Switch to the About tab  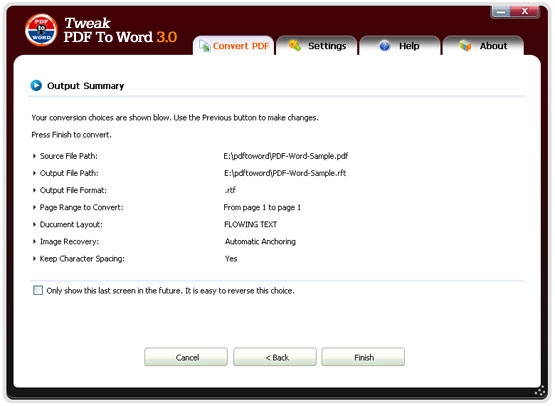click(x=483, y=46)
